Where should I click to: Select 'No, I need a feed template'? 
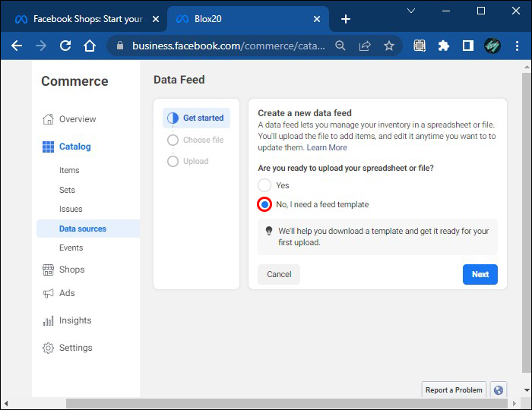coord(264,204)
